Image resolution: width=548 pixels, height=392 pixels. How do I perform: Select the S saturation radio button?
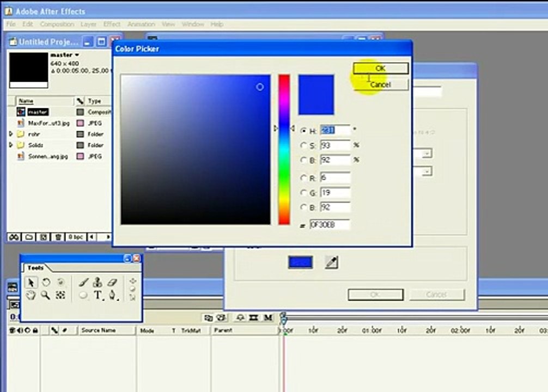coord(303,145)
